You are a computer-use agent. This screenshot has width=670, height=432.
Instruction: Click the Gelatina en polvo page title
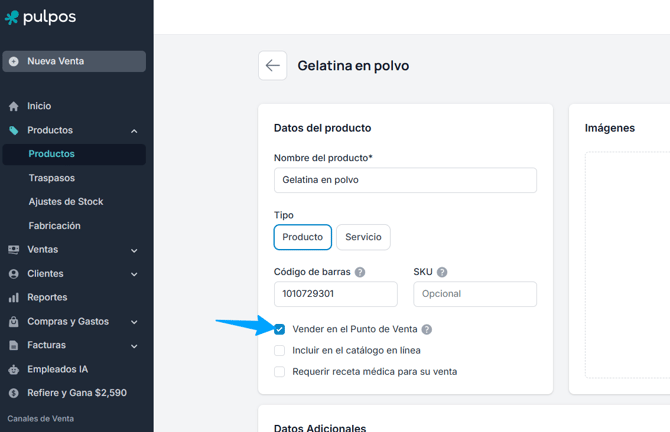coord(353,66)
